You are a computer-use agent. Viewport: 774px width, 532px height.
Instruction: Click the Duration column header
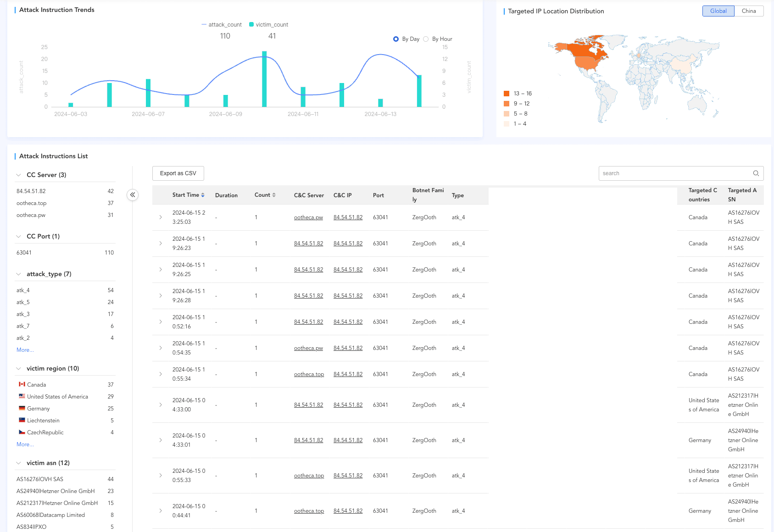click(x=226, y=195)
